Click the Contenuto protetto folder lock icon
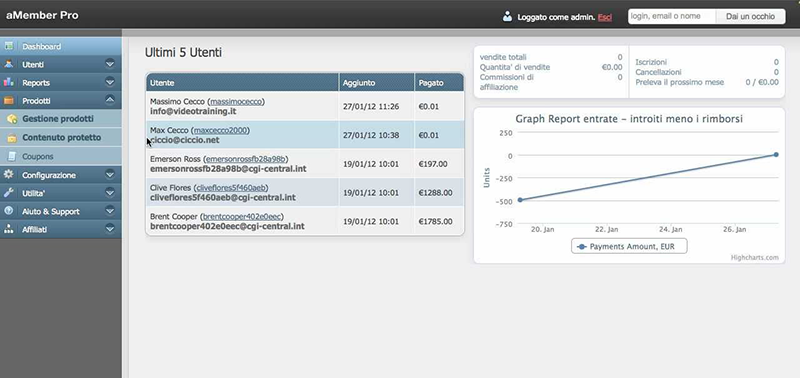Screen dimensions: 800x378 point(12,138)
